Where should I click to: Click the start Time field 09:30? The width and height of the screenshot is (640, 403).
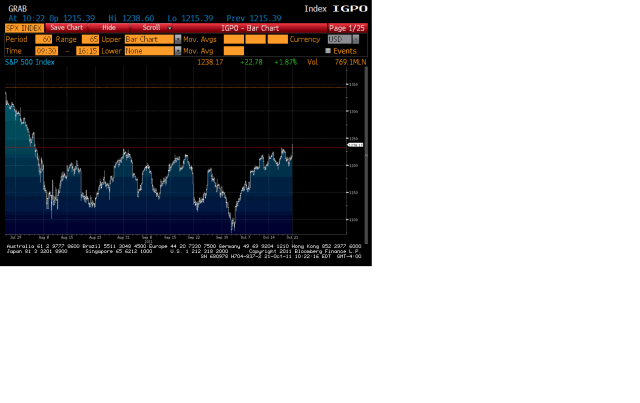tap(46, 50)
